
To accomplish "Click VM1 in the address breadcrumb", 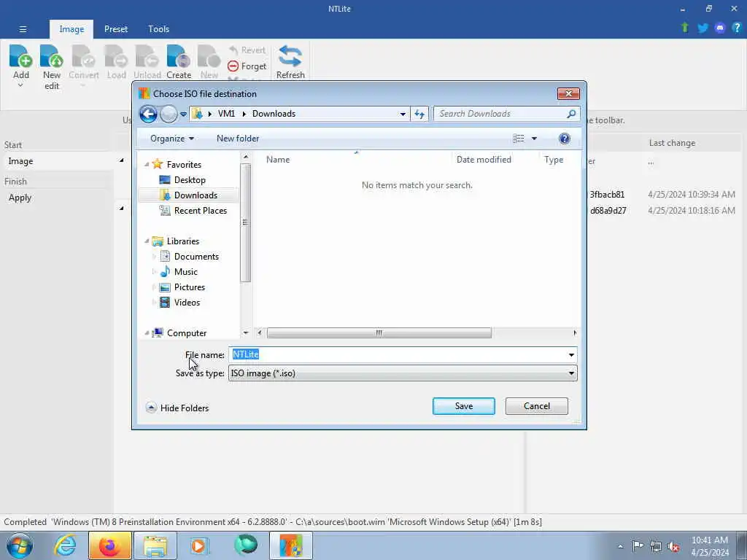I will (x=226, y=114).
